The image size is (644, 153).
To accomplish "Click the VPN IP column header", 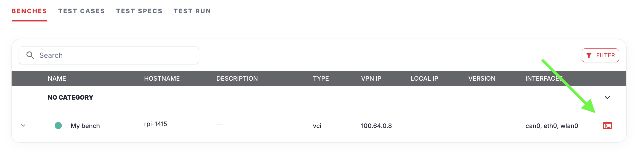I will pos(371,79).
